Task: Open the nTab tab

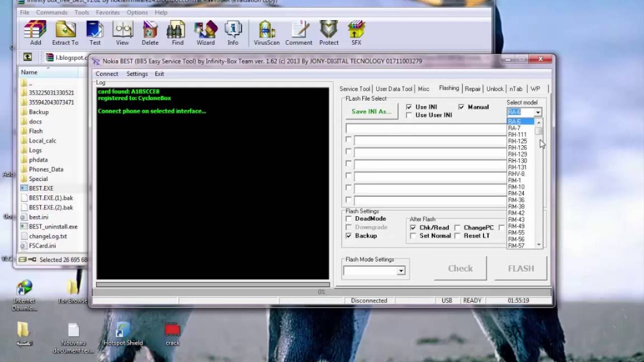Action: (516, 89)
